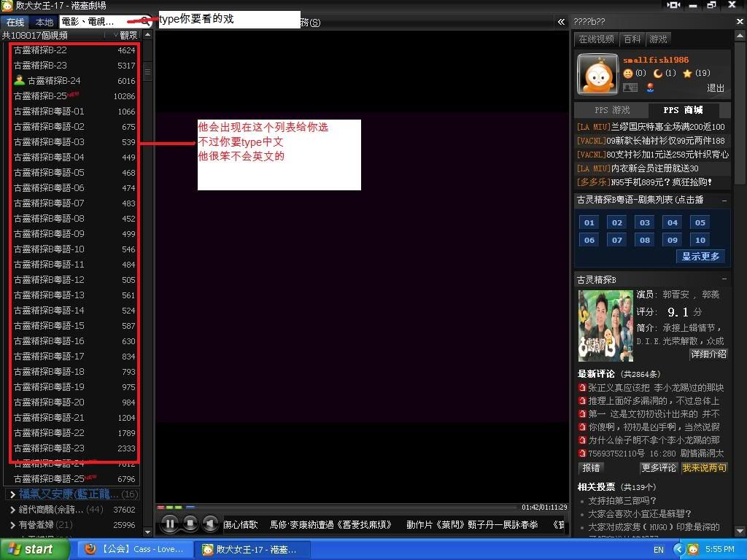Close the right info panel X
This screenshot has width=747, height=560.
(x=740, y=21)
